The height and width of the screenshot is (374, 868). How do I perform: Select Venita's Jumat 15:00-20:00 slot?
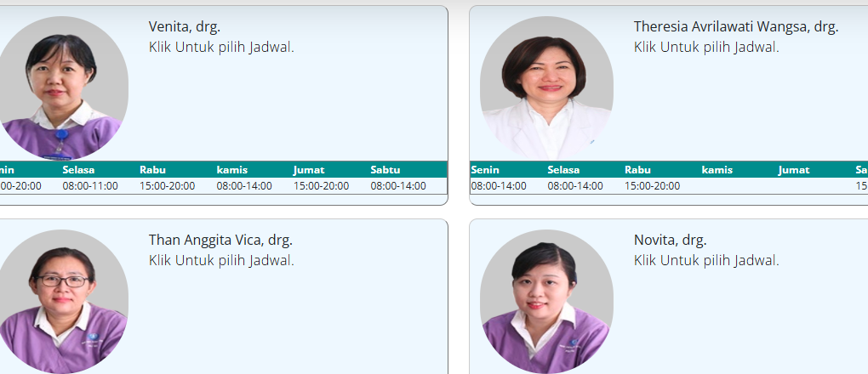(321, 186)
